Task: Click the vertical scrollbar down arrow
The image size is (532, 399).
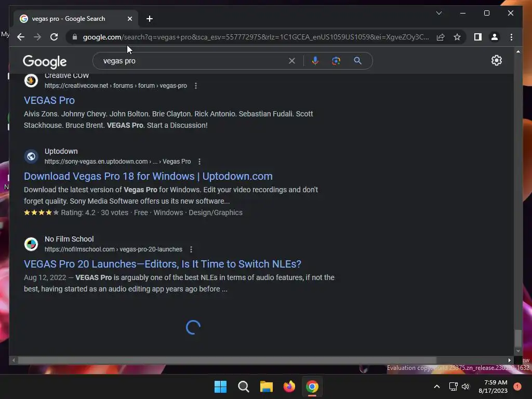Action: (x=518, y=351)
